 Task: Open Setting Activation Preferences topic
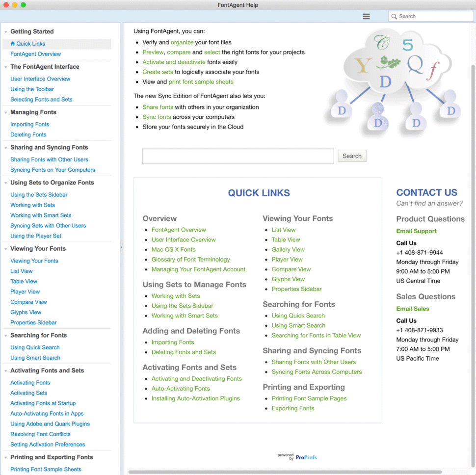pyautogui.click(x=48, y=445)
